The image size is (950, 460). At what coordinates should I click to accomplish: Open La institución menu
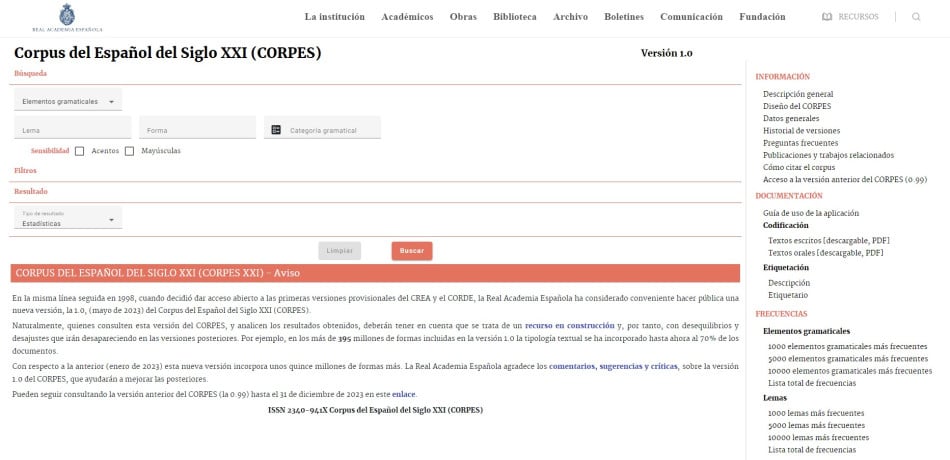[x=334, y=17]
